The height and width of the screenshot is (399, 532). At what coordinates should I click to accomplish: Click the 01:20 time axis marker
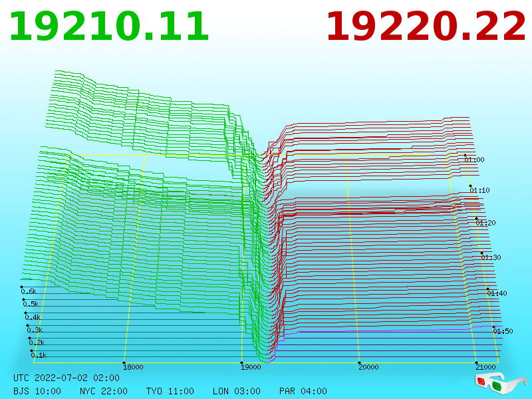485,223
